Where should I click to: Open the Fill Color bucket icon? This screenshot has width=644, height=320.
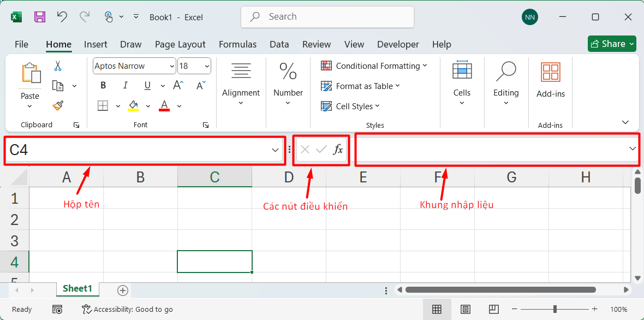coord(133,105)
